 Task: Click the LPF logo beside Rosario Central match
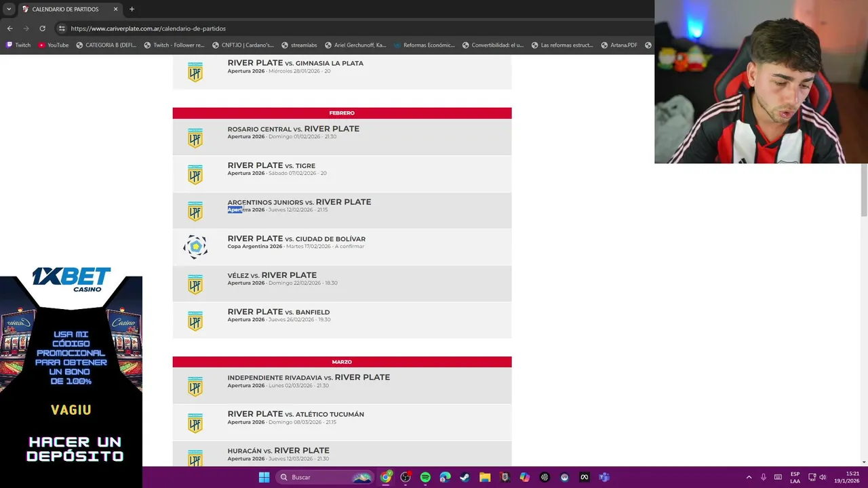click(195, 138)
